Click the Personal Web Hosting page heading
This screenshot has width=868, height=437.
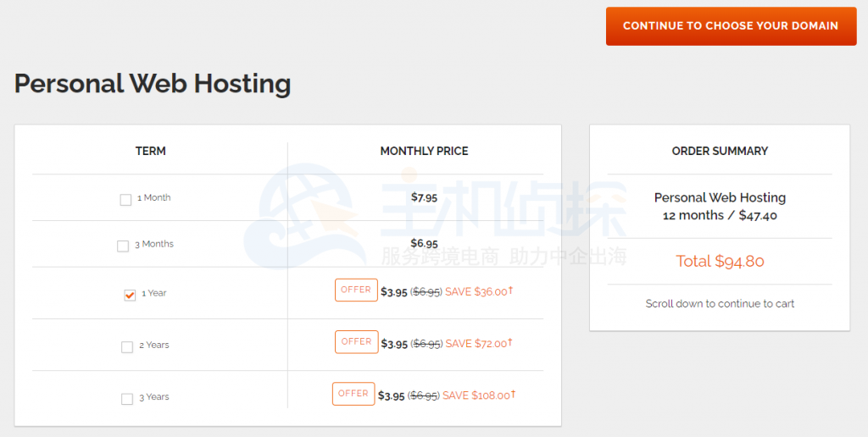[153, 84]
